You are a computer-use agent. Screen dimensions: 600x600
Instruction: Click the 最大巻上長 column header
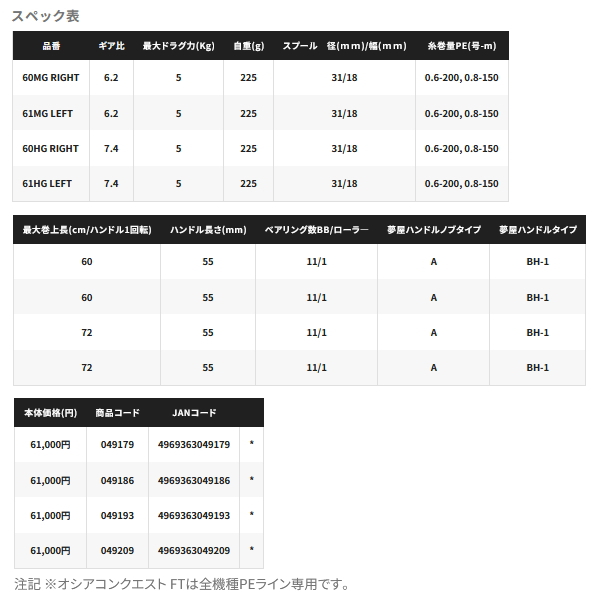86,230
